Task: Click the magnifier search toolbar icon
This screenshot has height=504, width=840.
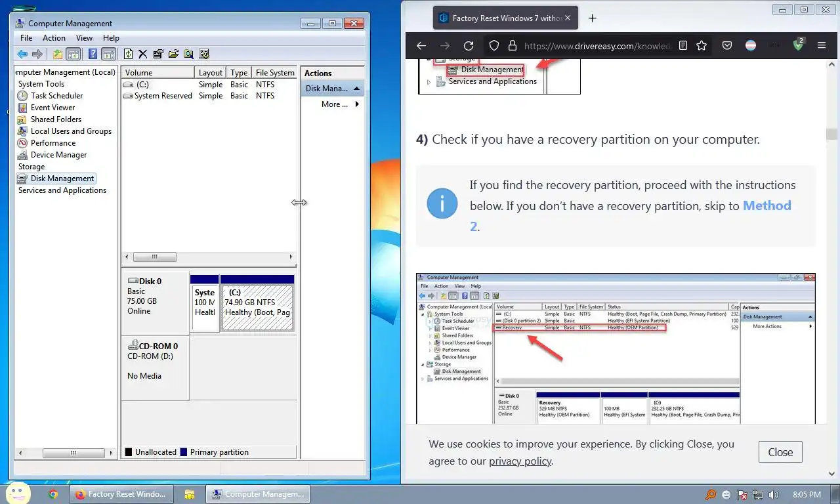Action: click(188, 54)
